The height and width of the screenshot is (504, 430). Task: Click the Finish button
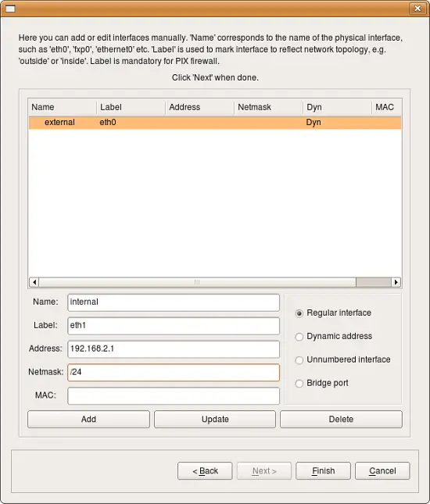pyautogui.click(x=323, y=471)
